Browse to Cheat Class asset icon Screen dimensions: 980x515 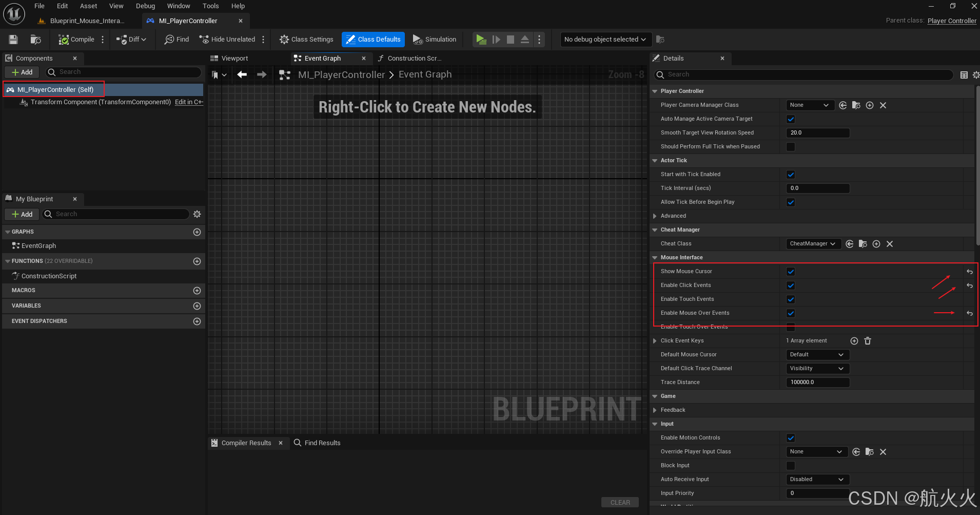click(x=863, y=244)
